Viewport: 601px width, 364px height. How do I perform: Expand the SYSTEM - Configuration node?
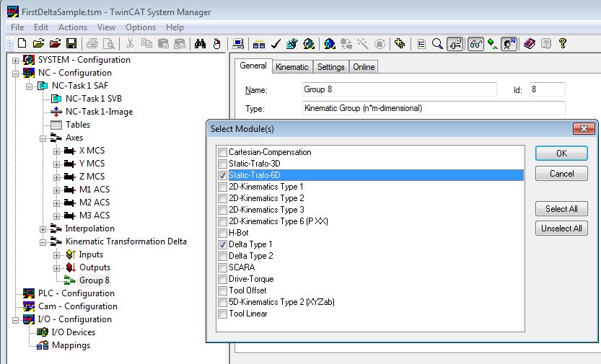[x=15, y=61]
